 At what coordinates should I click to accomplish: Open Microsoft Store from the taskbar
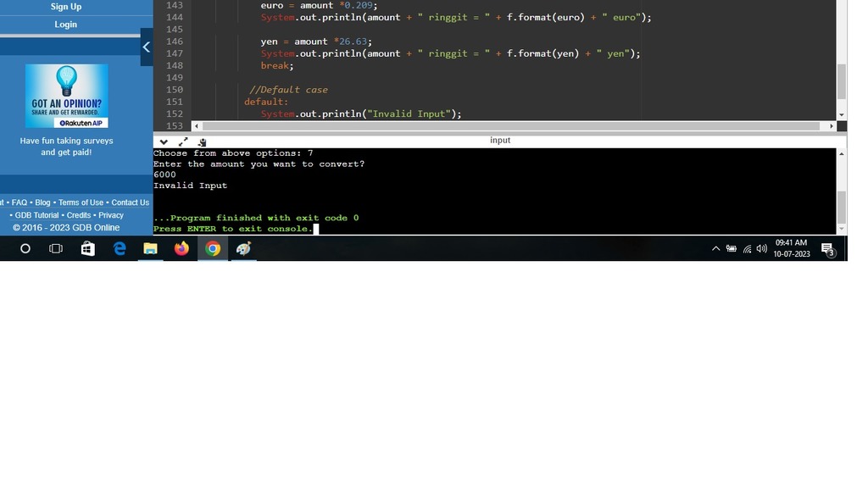click(87, 249)
